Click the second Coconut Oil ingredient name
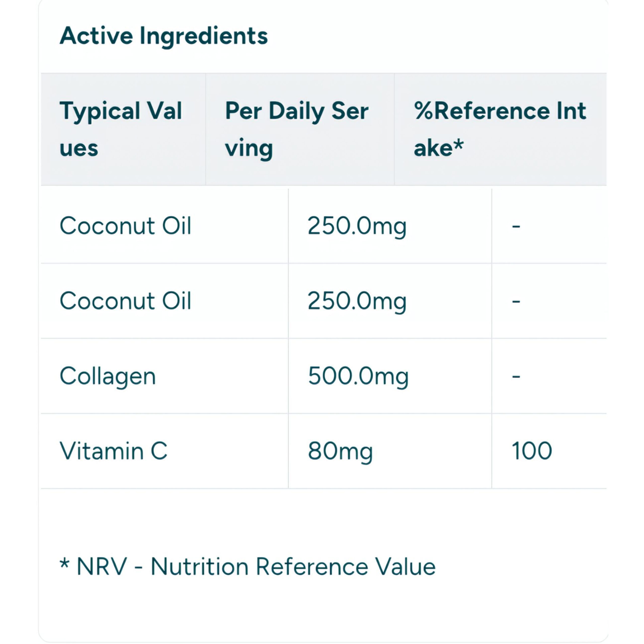The width and height of the screenshot is (644, 644). pyautogui.click(x=125, y=301)
